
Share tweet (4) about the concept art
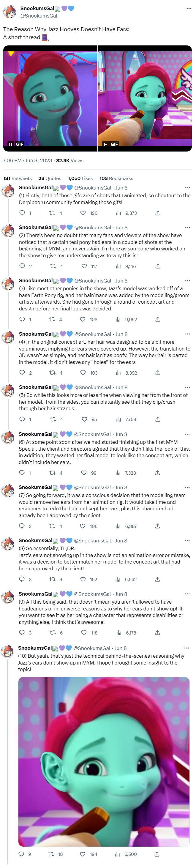(x=158, y=373)
